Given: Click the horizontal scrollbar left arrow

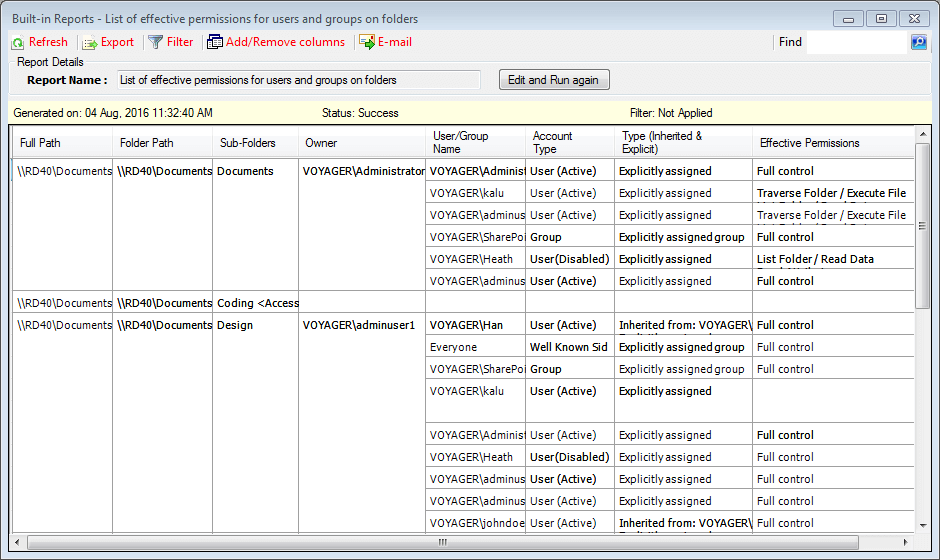Looking at the screenshot, I should click(x=17, y=542).
